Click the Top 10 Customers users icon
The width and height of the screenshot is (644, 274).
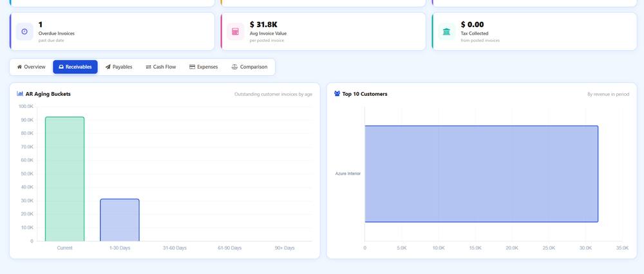click(x=337, y=93)
